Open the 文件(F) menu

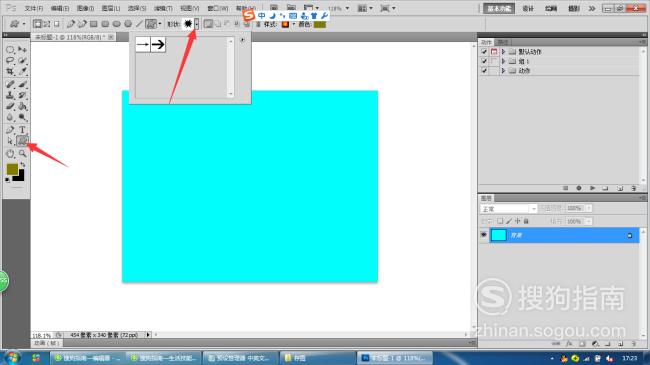(34, 8)
